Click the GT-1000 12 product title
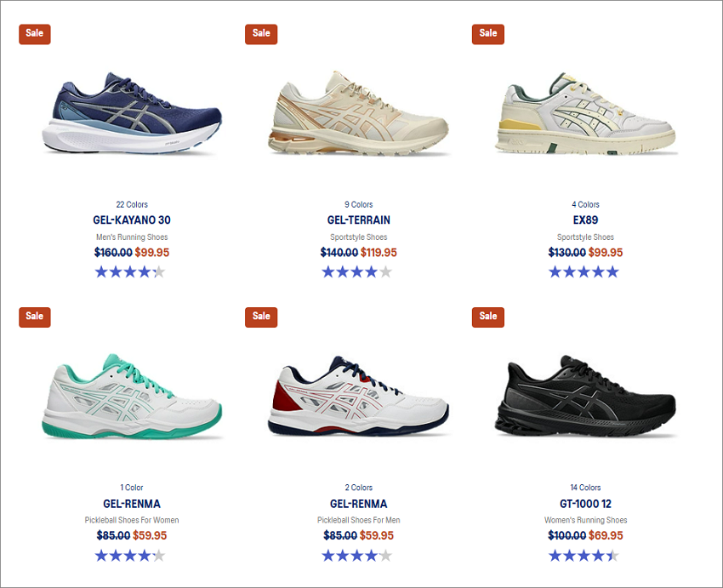The image size is (723, 588). coord(585,504)
